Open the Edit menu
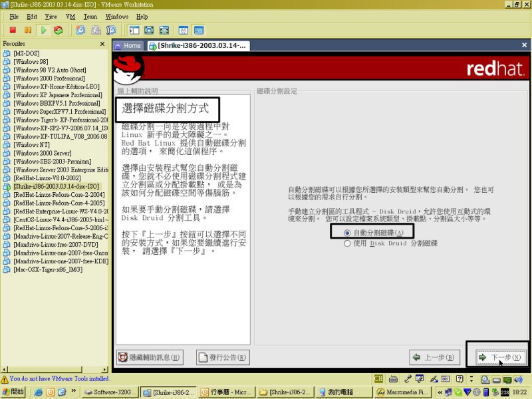532x399 pixels. [31, 16]
